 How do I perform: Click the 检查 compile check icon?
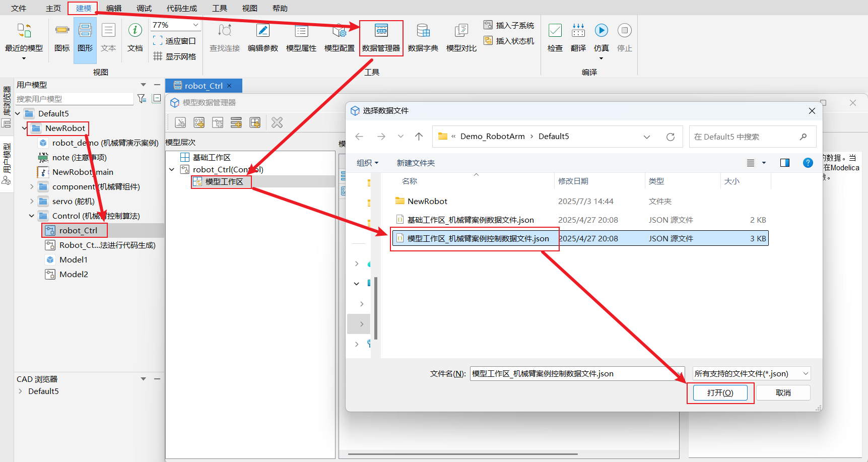coord(555,37)
